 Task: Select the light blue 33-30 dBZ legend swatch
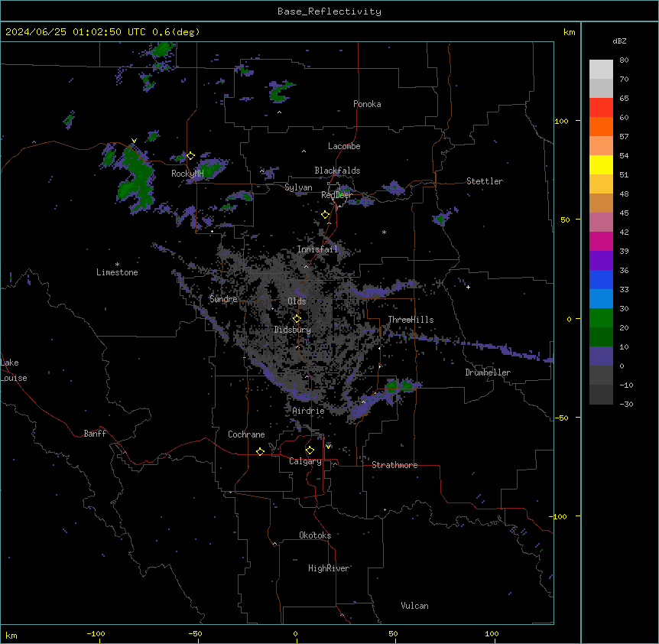point(601,299)
